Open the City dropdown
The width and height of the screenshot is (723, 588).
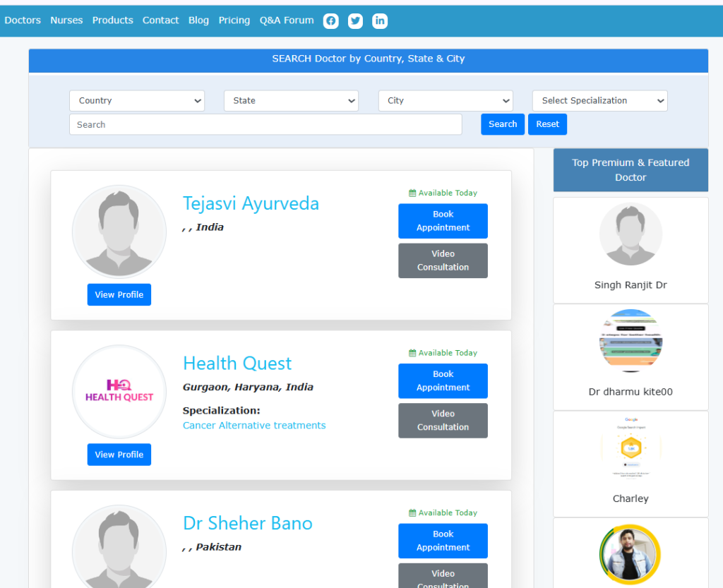click(446, 101)
